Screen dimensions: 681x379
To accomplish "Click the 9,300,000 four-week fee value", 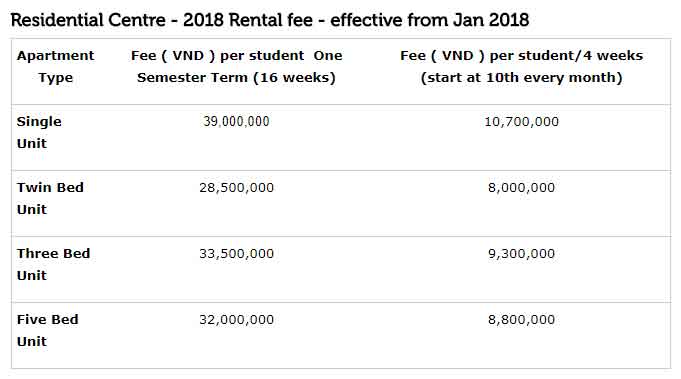I will coord(521,254).
